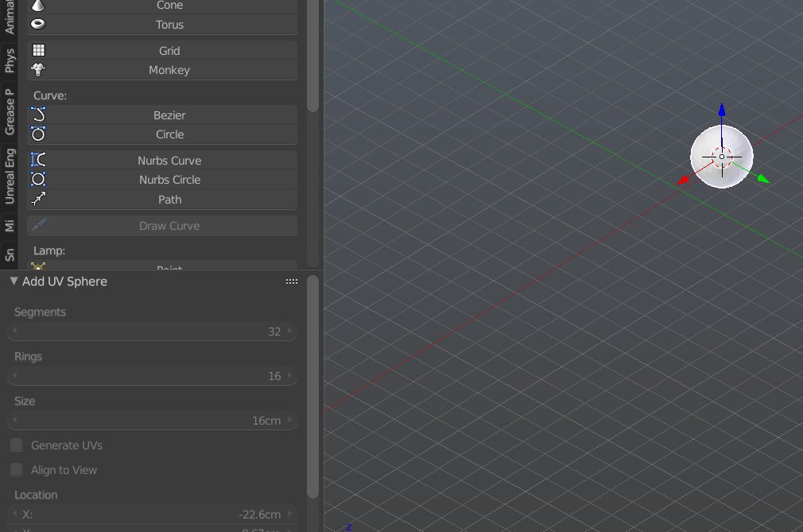Open the Mi sidebar tab
Image resolution: width=803 pixels, height=532 pixels.
pyautogui.click(x=9, y=225)
